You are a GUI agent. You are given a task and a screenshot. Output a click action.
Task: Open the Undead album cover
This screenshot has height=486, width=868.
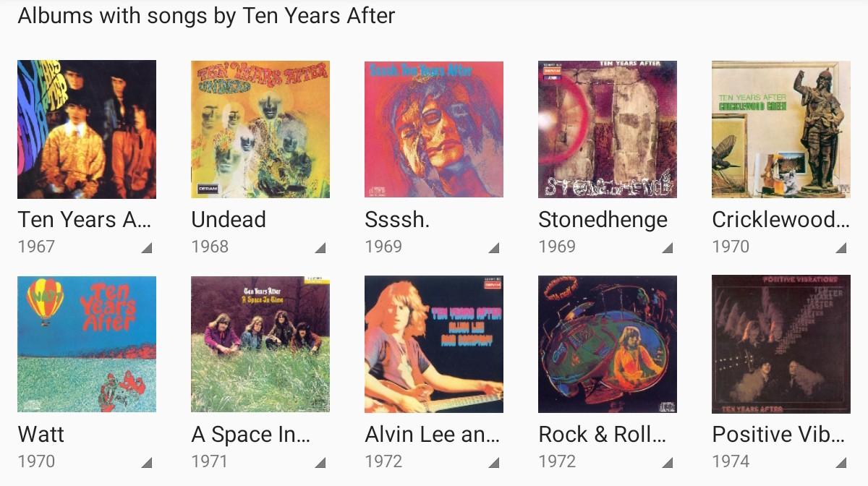pyautogui.click(x=260, y=129)
